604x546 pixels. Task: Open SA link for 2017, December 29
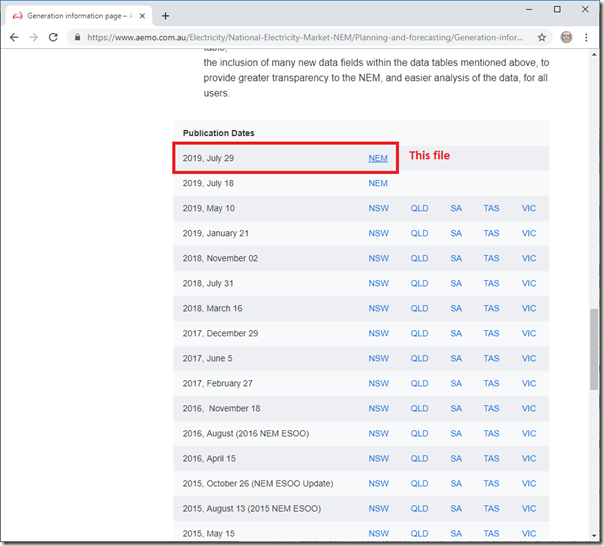tap(456, 334)
